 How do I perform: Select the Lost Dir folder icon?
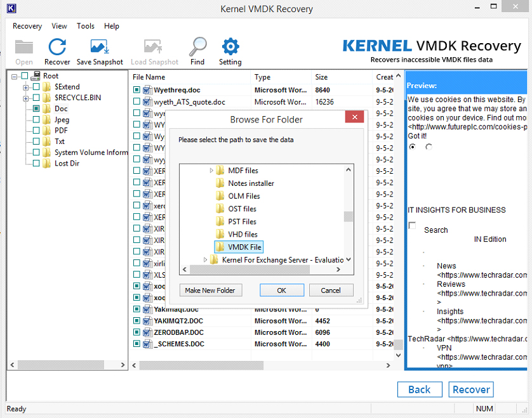click(47, 164)
